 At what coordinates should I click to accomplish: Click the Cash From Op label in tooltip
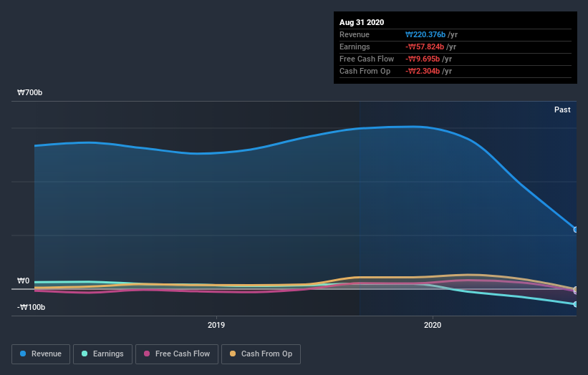point(365,71)
